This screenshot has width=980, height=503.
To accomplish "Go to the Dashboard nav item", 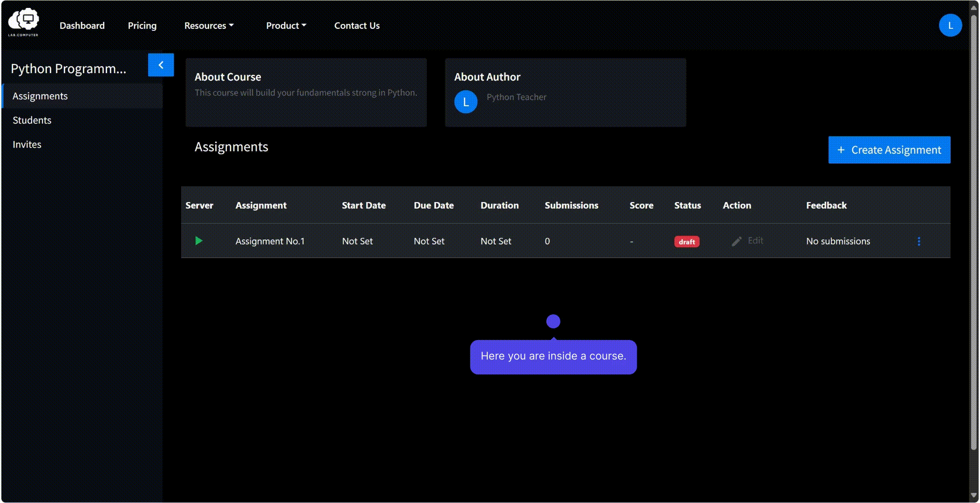I will point(82,26).
